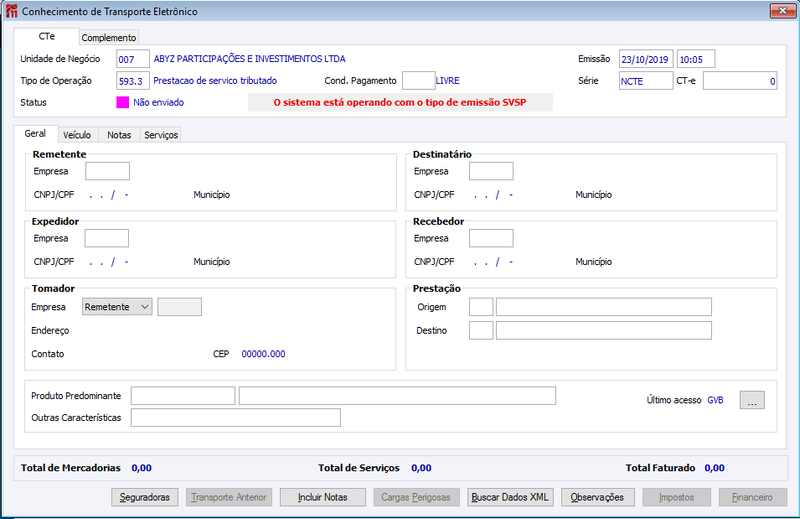Click the Recebedor Empresa field
Viewport: 800px width, 519px height.
(491, 238)
